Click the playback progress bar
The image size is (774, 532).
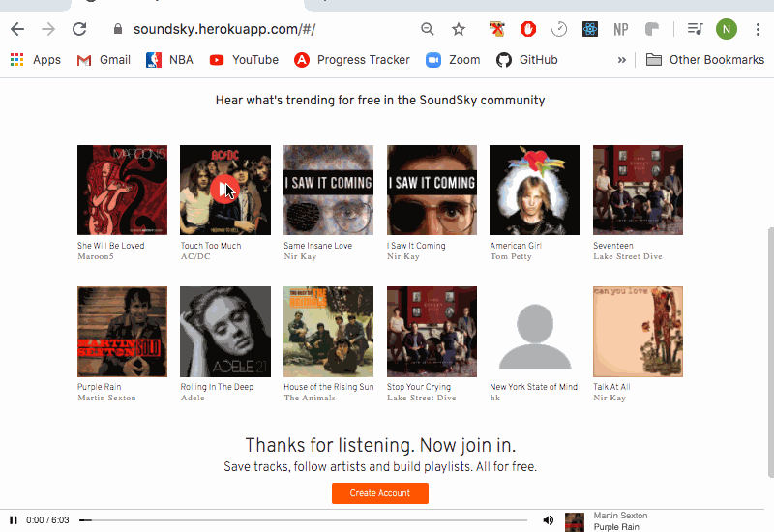click(303, 520)
